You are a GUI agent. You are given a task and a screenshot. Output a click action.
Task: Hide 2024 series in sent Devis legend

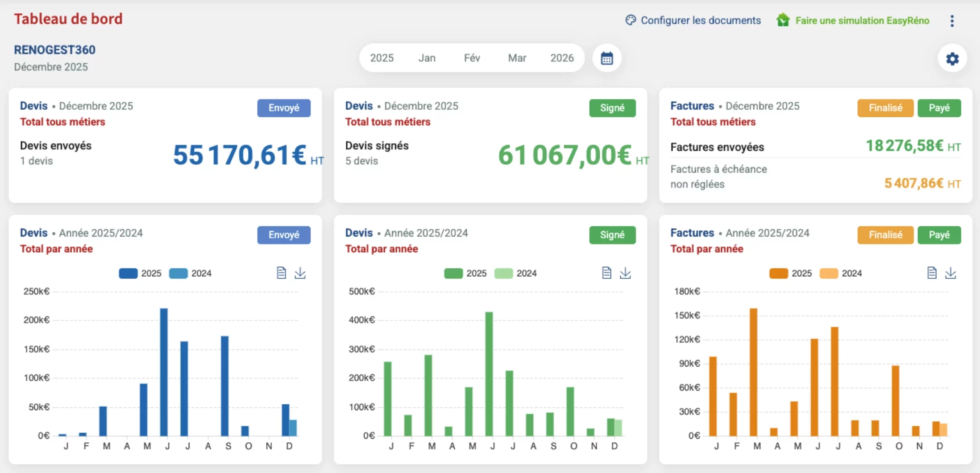191,273
